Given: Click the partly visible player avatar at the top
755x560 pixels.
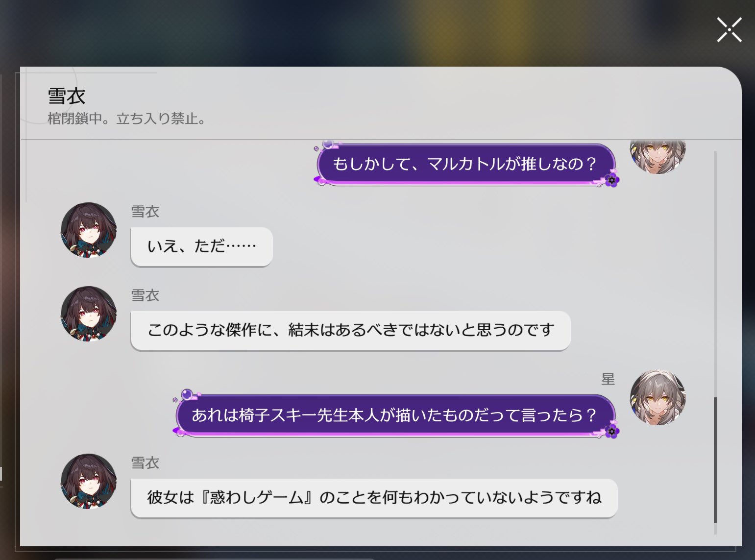Looking at the screenshot, I should click(x=658, y=157).
